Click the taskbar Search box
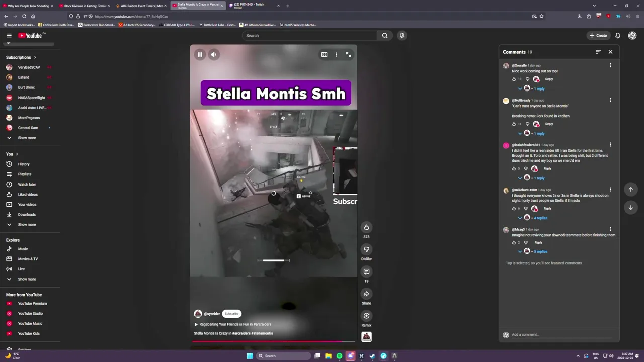Viewport: 644px width, 362px height. (x=283, y=356)
